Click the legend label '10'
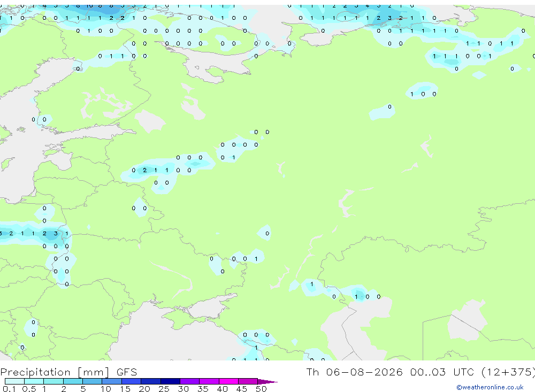535x392 pixels. click(105, 389)
